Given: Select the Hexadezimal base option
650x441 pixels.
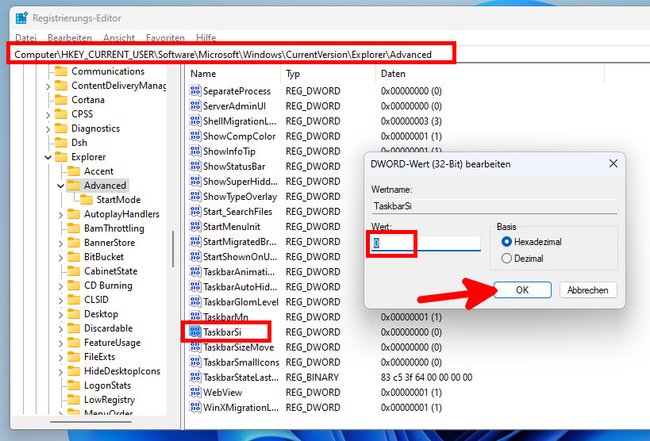Looking at the screenshot, I should 507,242.
